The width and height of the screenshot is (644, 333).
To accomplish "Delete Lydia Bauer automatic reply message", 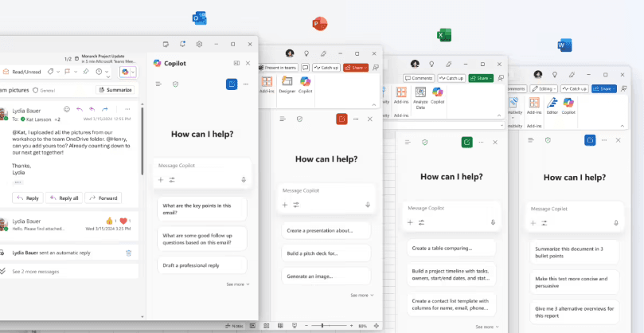I will click(128, 253).
